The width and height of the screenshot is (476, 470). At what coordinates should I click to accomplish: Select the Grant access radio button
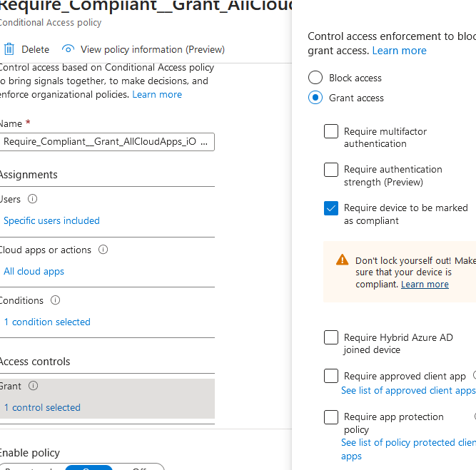315,98
